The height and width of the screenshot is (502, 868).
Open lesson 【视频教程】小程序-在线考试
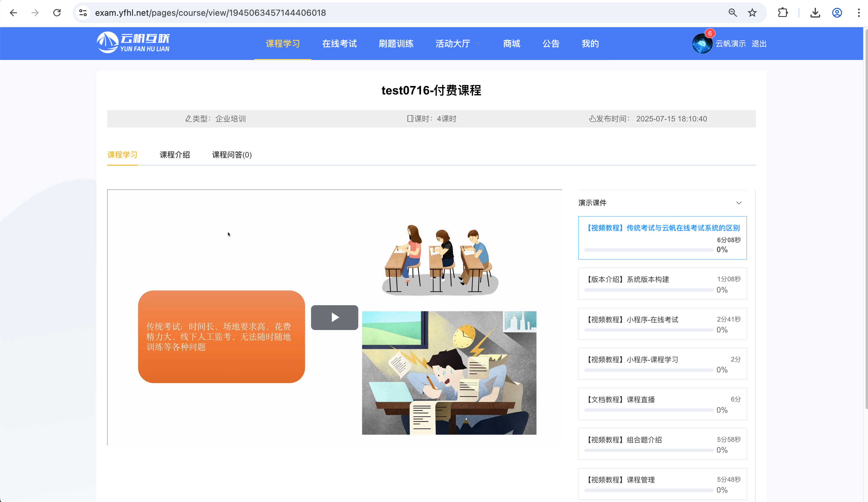click(x=662, y=324)
